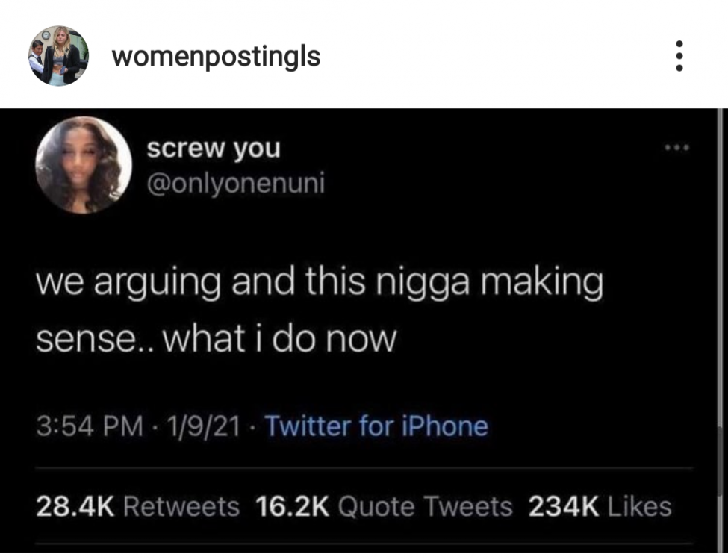728x560 pixels.
Task: Open the @onlyonenuni handle
Action: (x=236, y=184)
